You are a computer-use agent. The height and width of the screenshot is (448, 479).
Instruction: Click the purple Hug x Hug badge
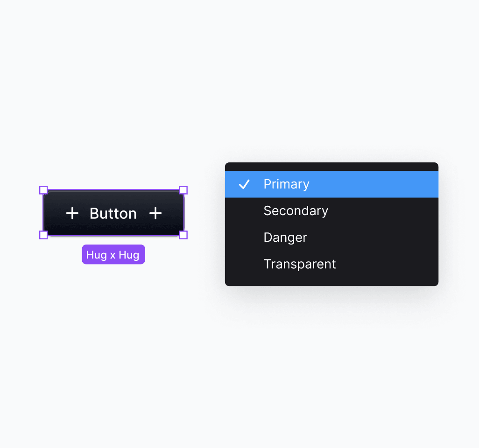tap(113, 254)
